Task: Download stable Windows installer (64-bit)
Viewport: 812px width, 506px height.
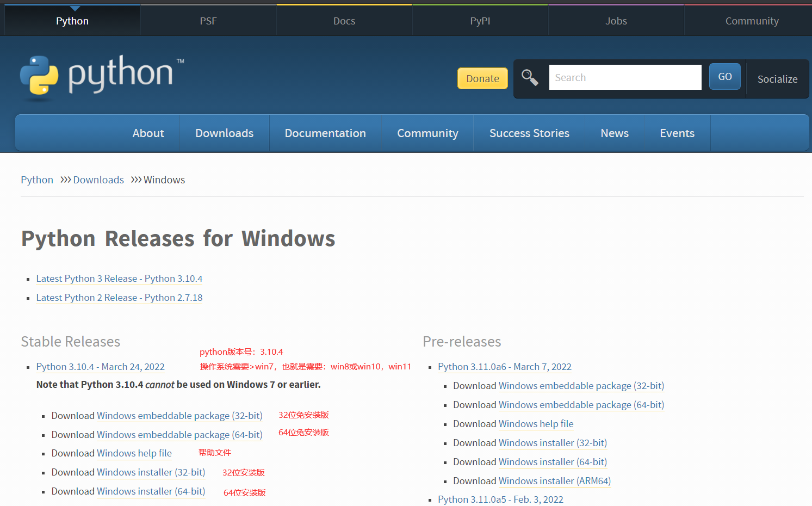Action: tap(151, 491)
